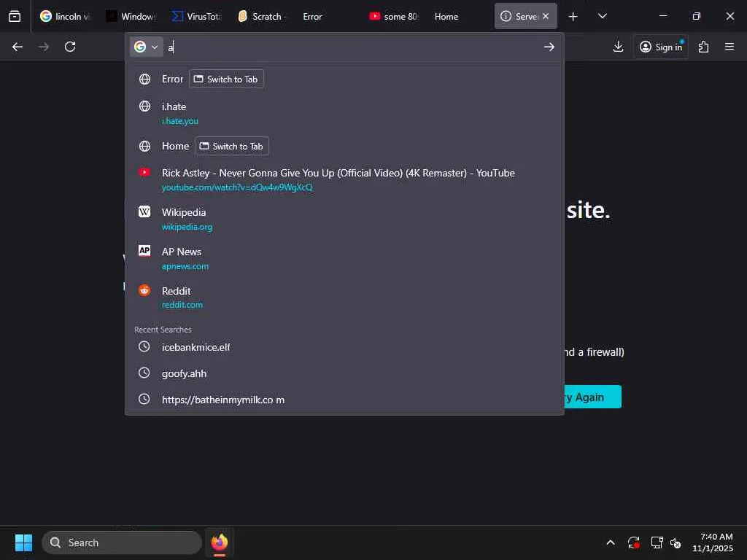This screenshot has width=747, height=560.
Task: Open the i.hate.you URL suggestion
Action: click(180, 121)
